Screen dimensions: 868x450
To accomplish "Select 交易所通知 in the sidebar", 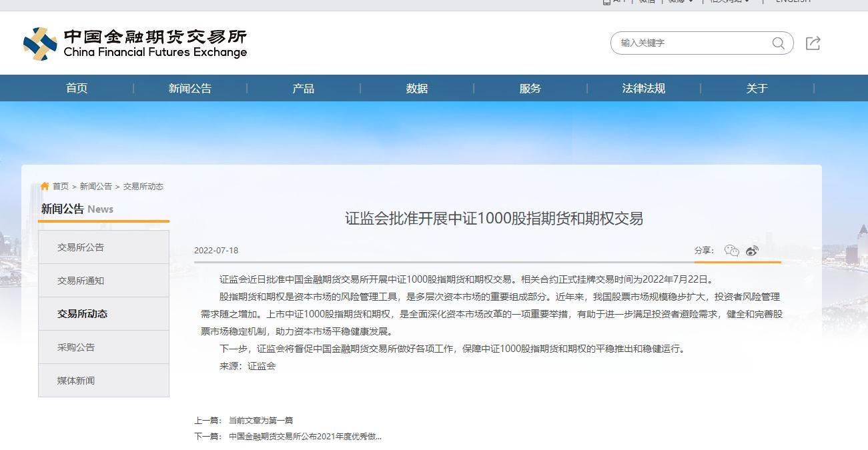I will pos(103,281).
